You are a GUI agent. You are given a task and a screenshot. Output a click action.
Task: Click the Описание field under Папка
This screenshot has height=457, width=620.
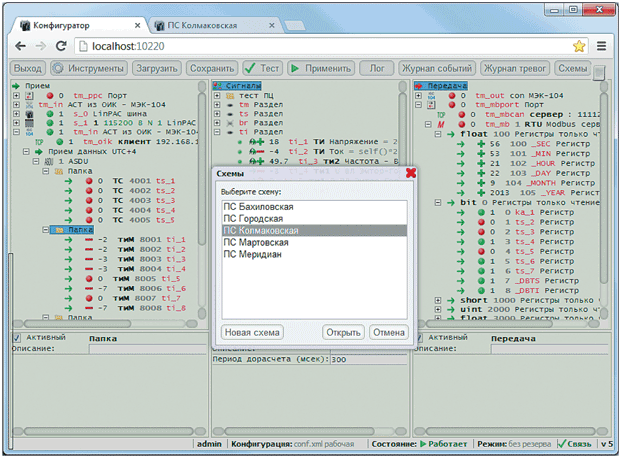(148, 349)
